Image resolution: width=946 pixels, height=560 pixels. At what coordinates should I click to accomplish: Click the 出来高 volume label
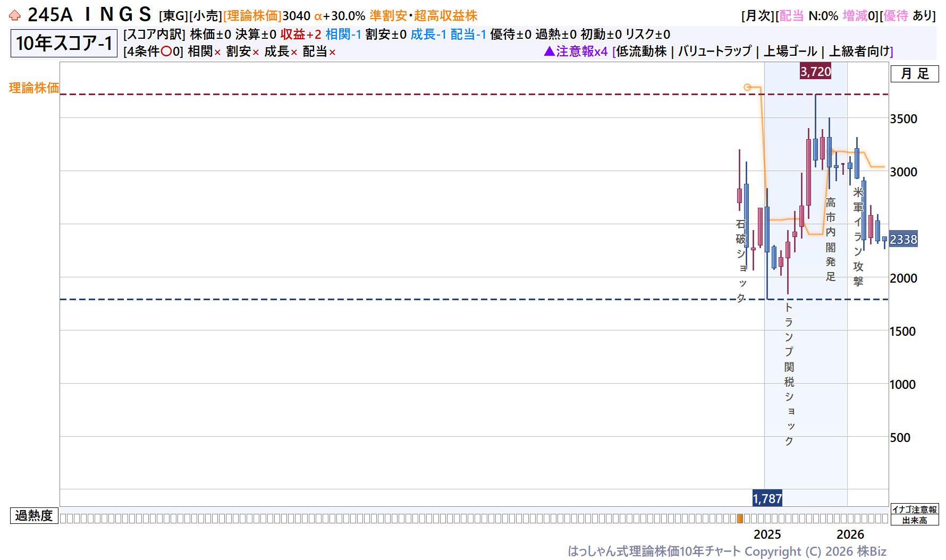(915, 520)
